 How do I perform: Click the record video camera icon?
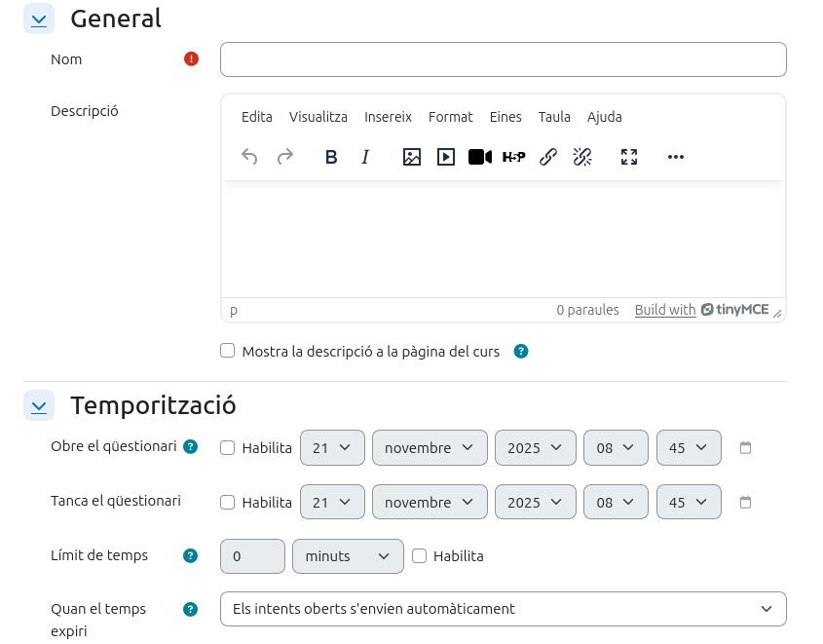[x=479, y=157]
